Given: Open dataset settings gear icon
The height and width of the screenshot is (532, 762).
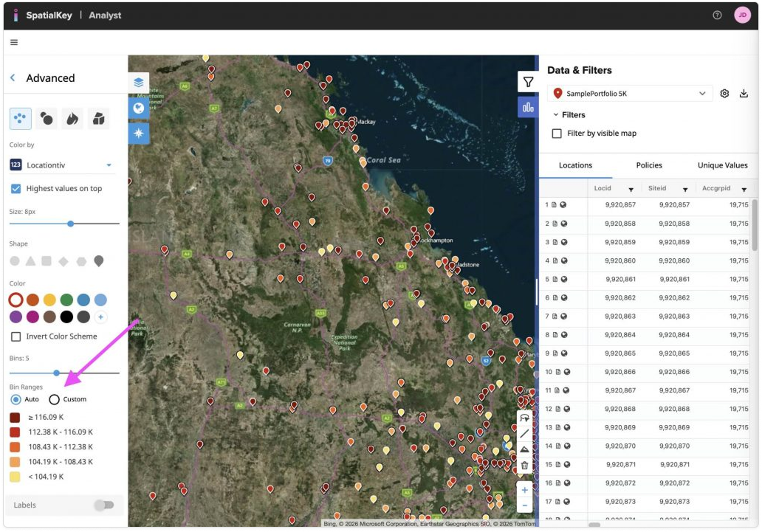Looking at the screenshot, I should click(724, 94).
